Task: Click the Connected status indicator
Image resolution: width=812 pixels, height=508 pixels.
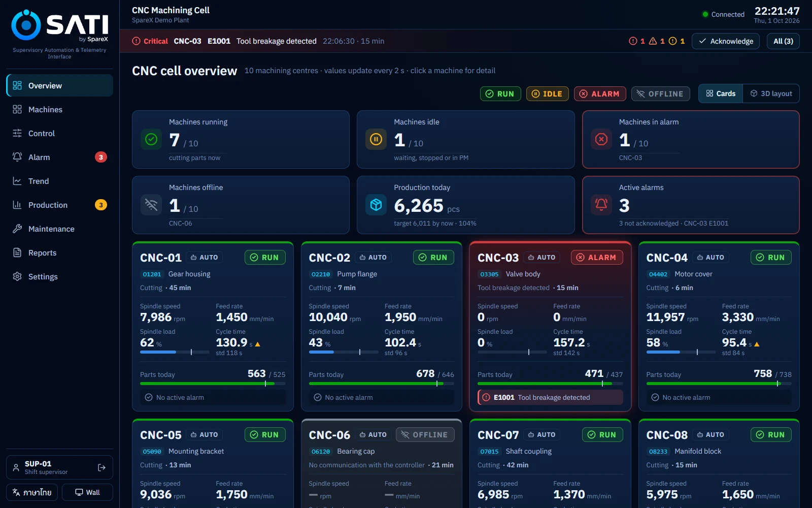Action: coord(723,14)
